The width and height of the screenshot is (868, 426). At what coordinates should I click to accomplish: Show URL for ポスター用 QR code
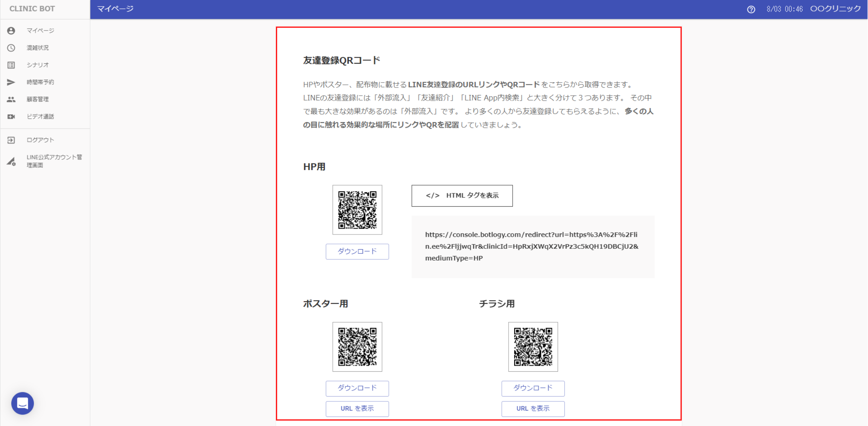(357, 409)
